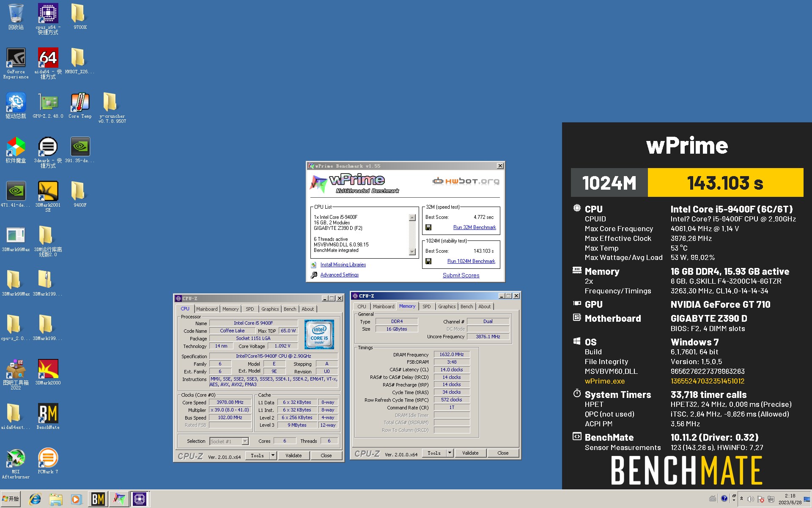This screenshot has height=508, width=812.
Task: Launch 3DMark2000 desktop icon
Action: click(x=48, y=373)
